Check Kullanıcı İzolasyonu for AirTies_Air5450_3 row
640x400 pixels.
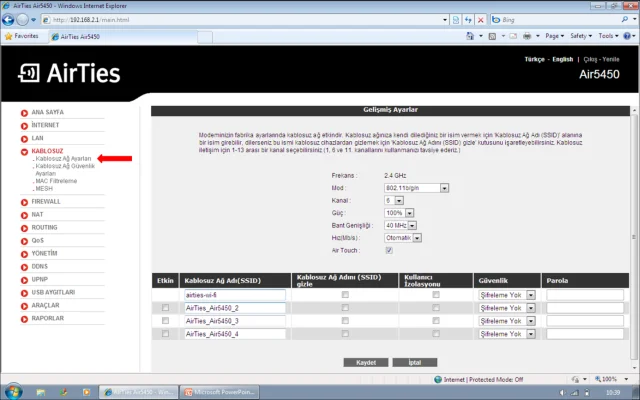pos(436,320)
